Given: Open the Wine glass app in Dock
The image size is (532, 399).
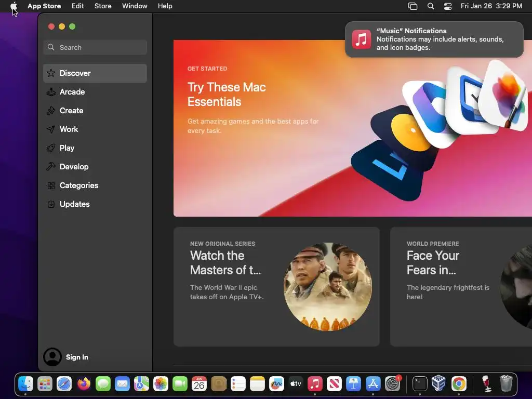Looking at the screenshot, I should coord(486,384).
